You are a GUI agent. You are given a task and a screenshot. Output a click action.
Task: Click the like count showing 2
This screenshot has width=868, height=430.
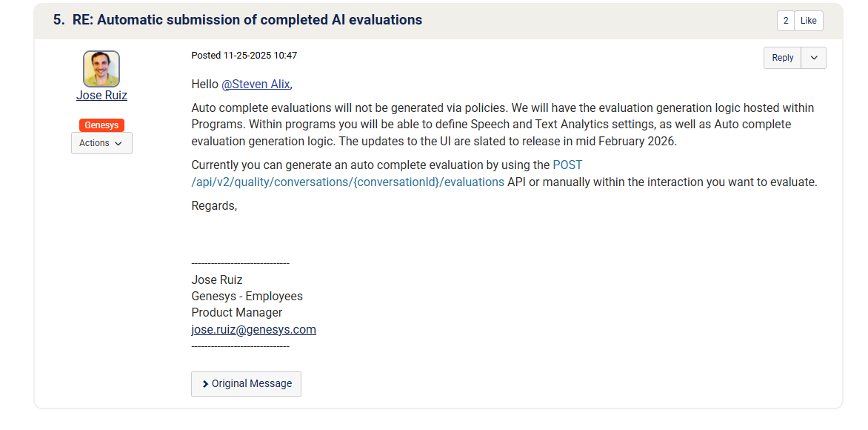pyautogui.click(x=785, y=21)
